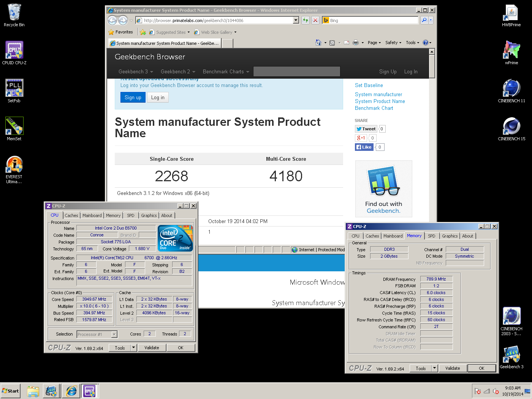Image resolution: width=532 pixels, height=399 pixels.
Task: Click the IE Help question mark icon
Action: (x=426, y=43)
